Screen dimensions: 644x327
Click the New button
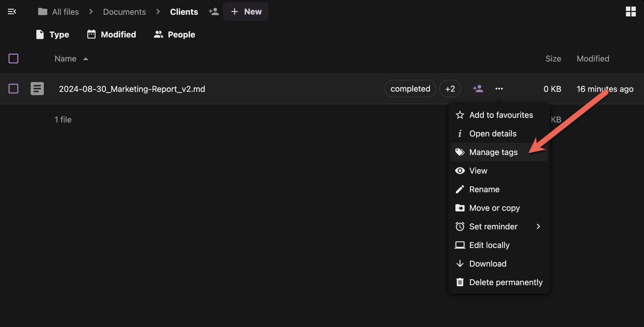click(x=246, y=11)
